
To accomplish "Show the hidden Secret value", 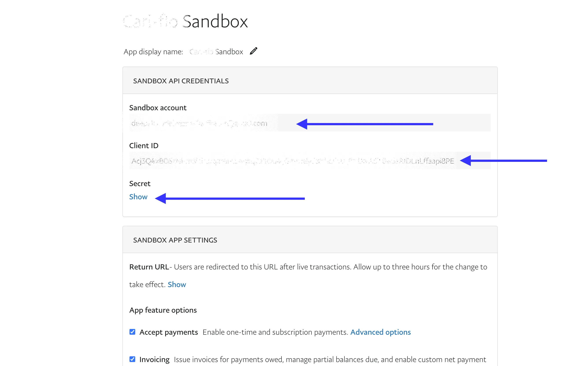I will 138,197.
